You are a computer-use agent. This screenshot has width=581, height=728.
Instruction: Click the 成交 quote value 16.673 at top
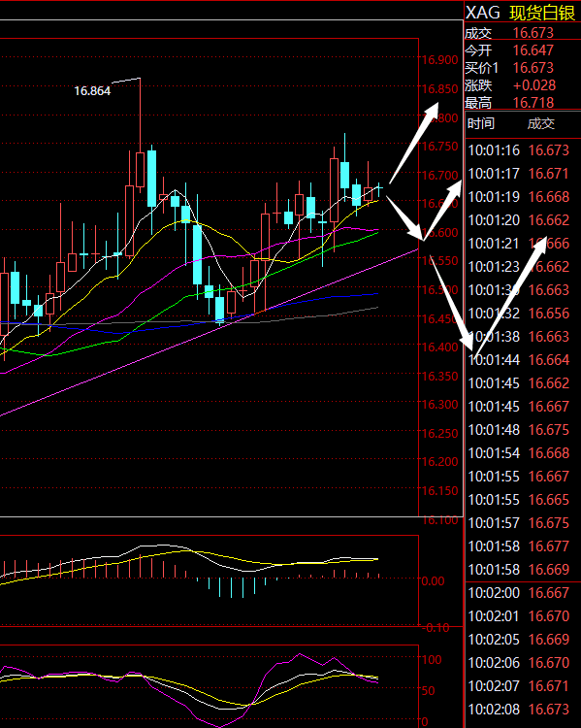point(533,33)
